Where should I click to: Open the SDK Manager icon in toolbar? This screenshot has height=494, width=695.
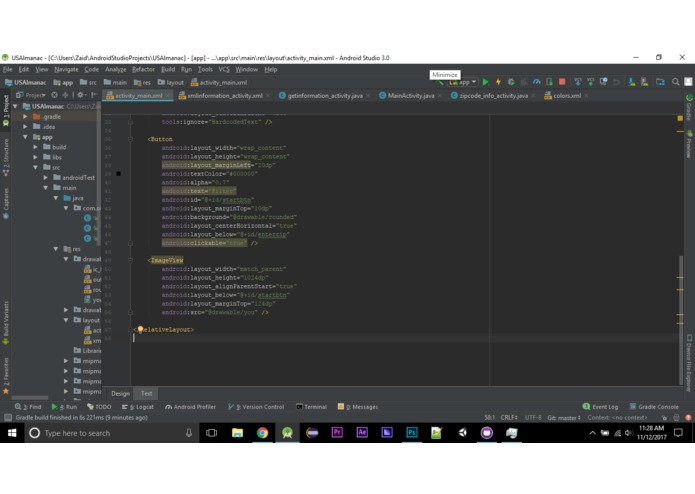click(x=644, y=82)
